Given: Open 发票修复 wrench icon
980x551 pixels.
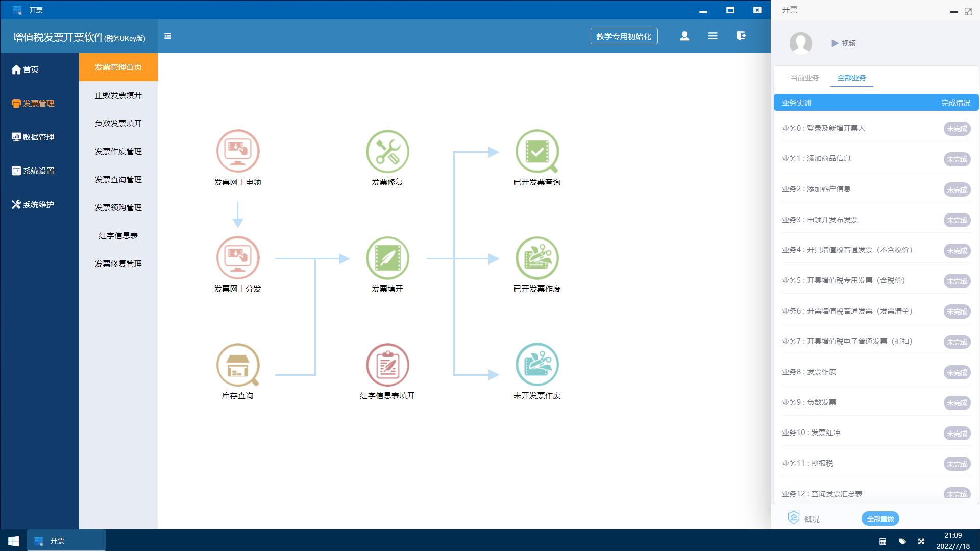Looking at the screenshot, I should [387, 151].
